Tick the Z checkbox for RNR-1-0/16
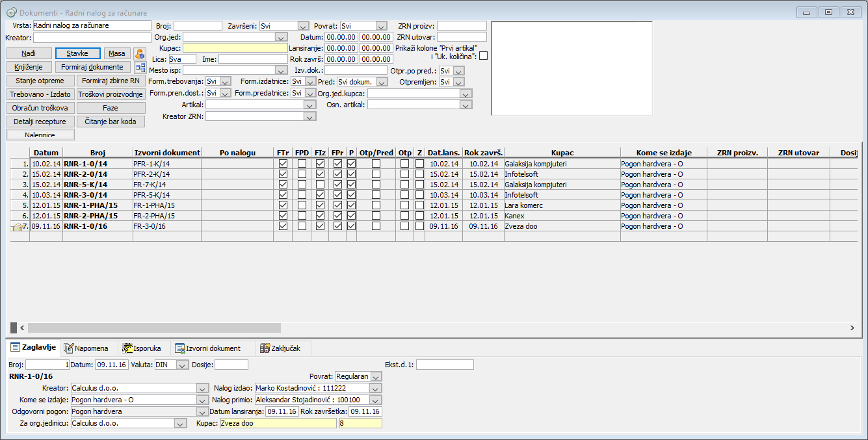The width and height of the screenshot is (868, 440). (419, 226)
